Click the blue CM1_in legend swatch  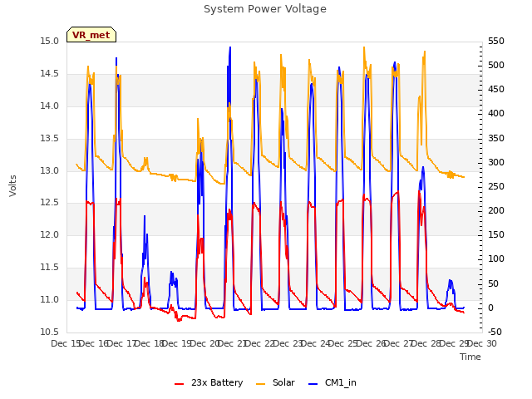coord(313,384)
